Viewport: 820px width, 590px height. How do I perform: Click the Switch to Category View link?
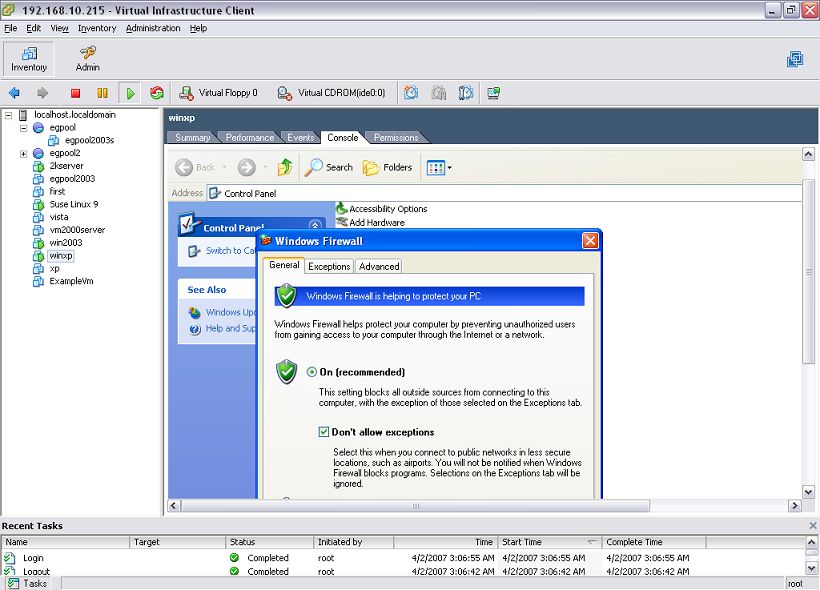coord(230,251)
